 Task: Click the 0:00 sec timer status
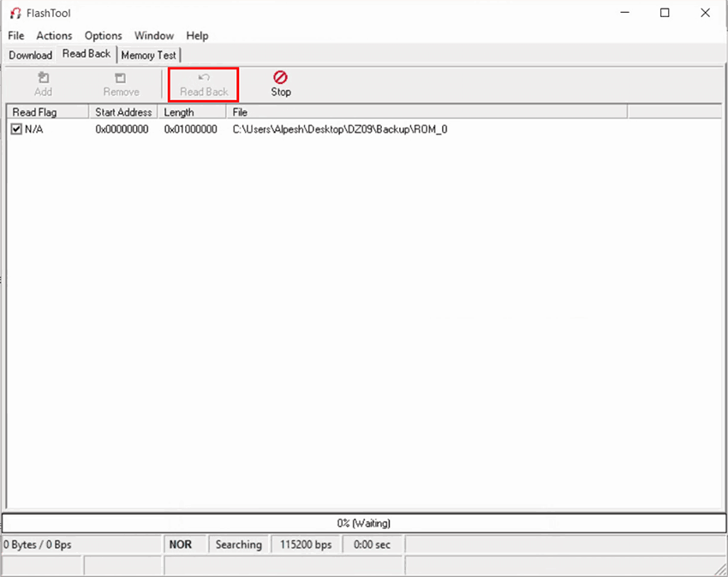tap(372, 544)
